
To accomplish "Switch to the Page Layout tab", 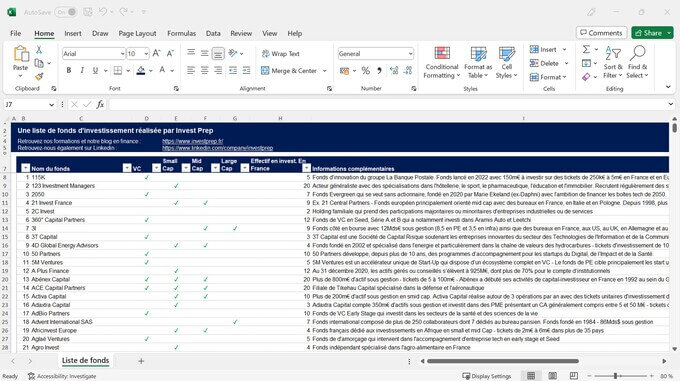I will click(x=137, y=33).
